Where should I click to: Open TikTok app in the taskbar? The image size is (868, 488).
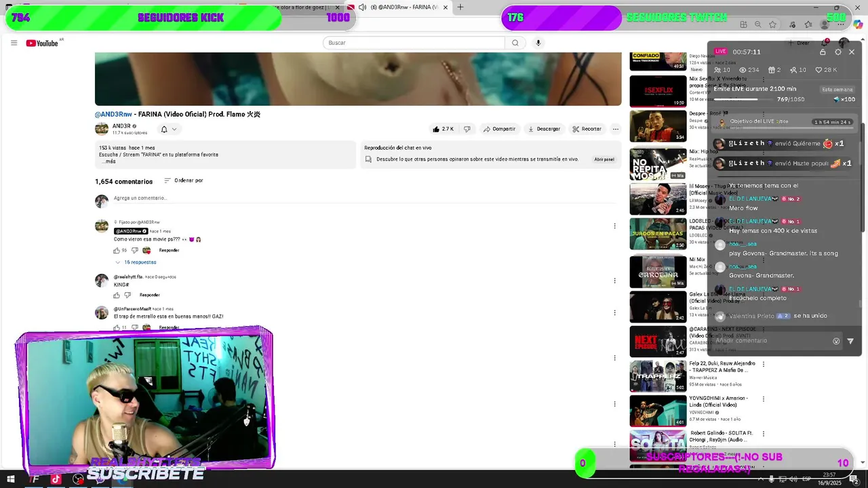56,479
